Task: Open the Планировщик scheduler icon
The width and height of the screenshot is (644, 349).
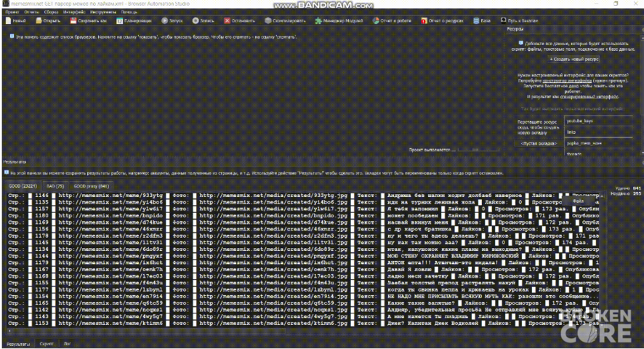Action: click(x=119, y=20)
